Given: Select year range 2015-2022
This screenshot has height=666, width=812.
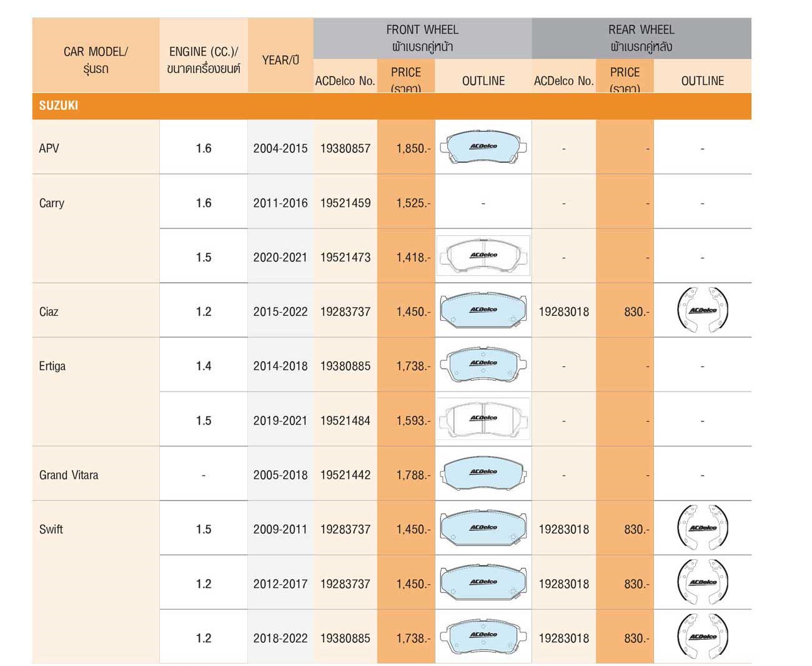Looking at the screenshot, I should click(280, 311).
